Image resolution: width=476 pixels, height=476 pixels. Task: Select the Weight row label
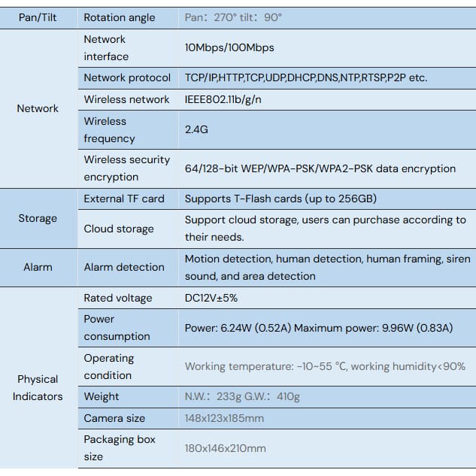click(x=102, y=397)
